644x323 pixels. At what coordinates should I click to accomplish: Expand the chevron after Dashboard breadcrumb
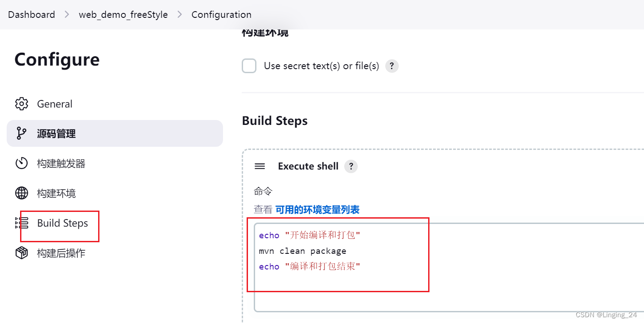point(67,15)
